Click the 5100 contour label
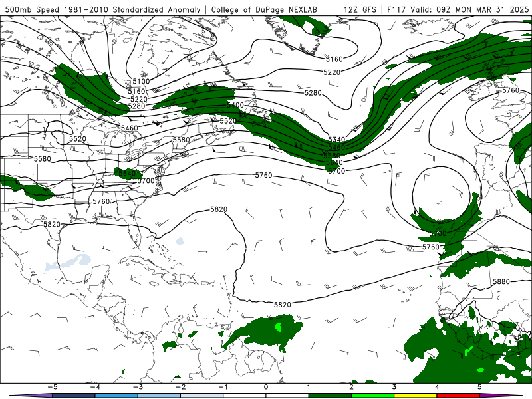The height and width of the screenshot is (399, 532). 141,81
